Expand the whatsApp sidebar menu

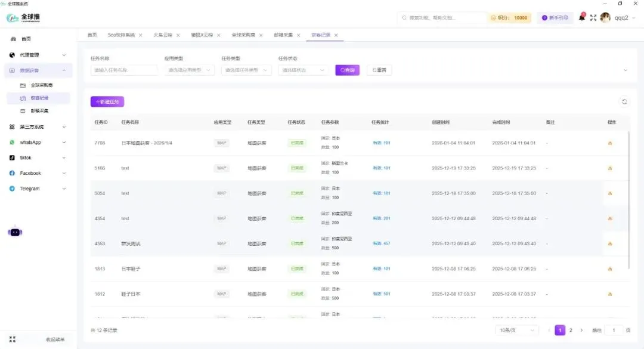[64, 142]
